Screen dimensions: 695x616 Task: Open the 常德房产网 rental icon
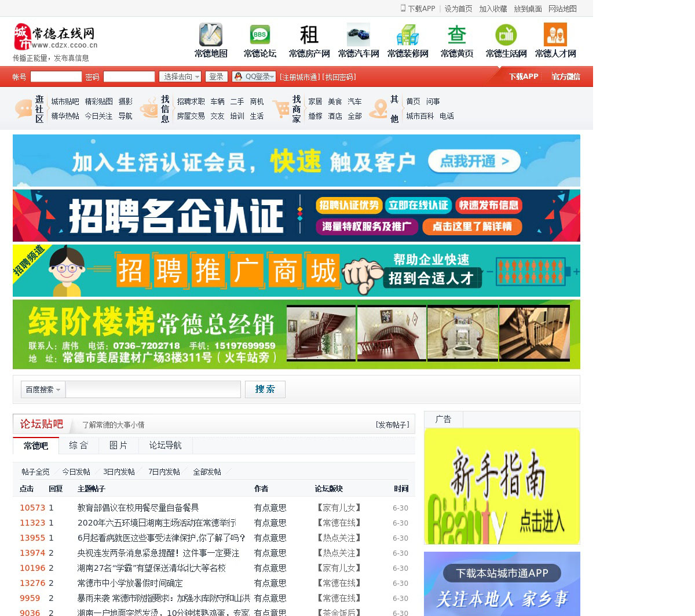(x=309, y=35)
